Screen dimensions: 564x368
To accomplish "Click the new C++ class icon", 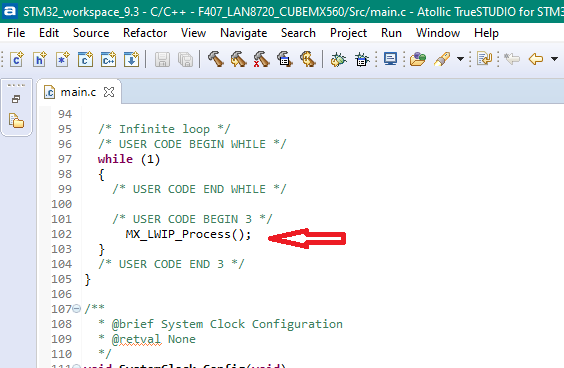I will click(108, 59).
